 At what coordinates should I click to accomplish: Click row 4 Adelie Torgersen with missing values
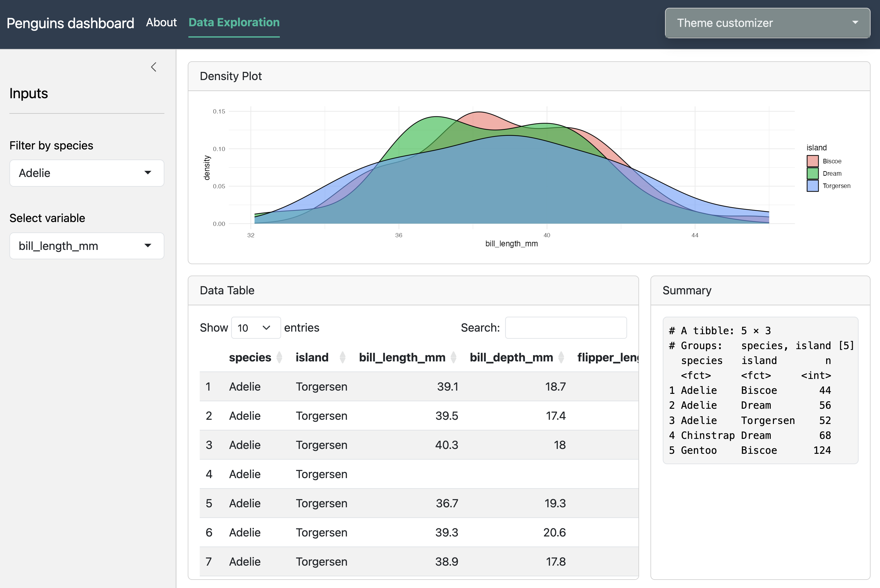coord(413,474)
